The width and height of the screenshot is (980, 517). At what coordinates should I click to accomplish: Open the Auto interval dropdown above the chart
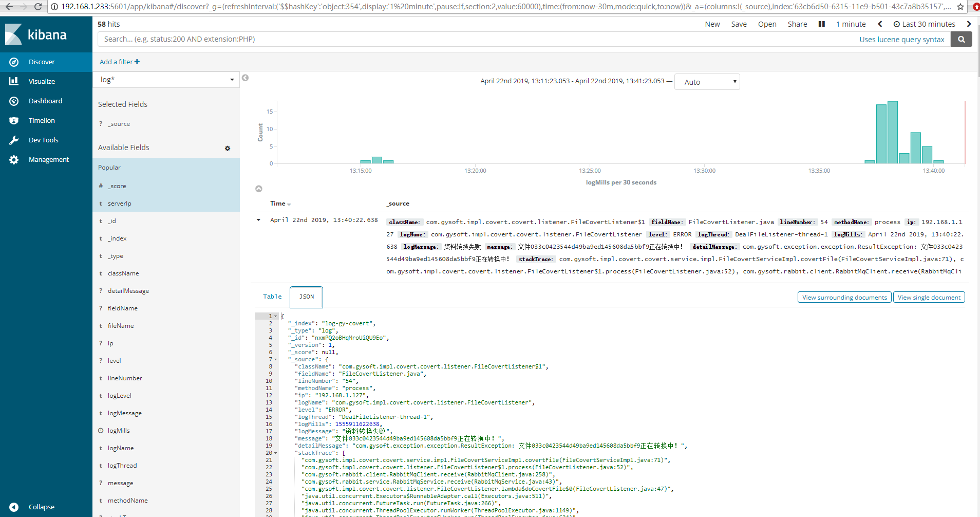pos(707,81)
